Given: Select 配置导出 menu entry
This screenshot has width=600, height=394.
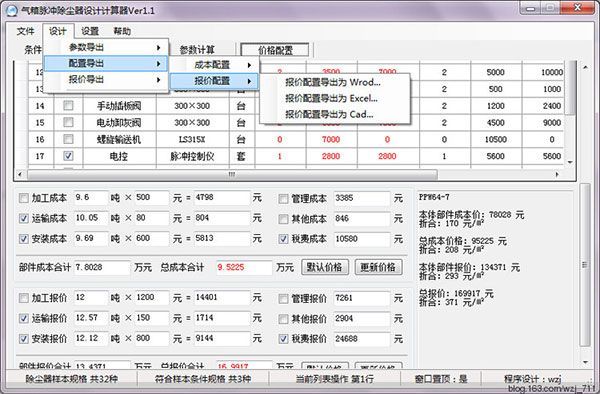Looking at the screenshot, I should 106,63.
